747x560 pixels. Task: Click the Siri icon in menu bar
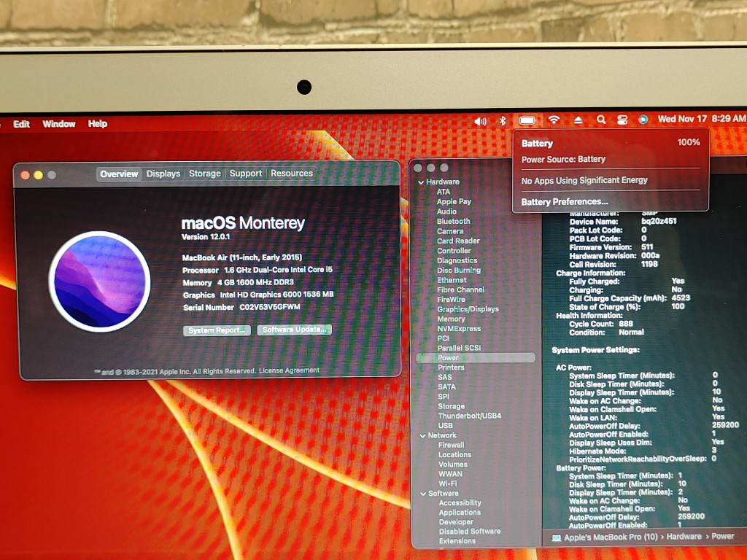pos(643,120)
